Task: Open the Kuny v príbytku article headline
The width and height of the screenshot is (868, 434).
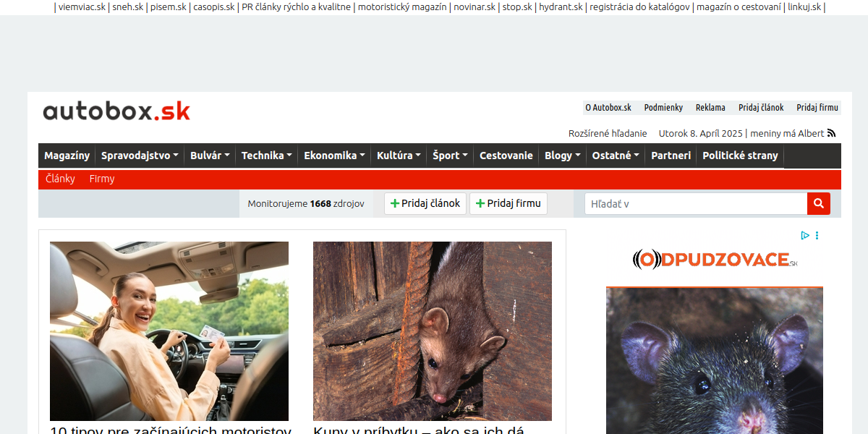Action: [419, 430]
